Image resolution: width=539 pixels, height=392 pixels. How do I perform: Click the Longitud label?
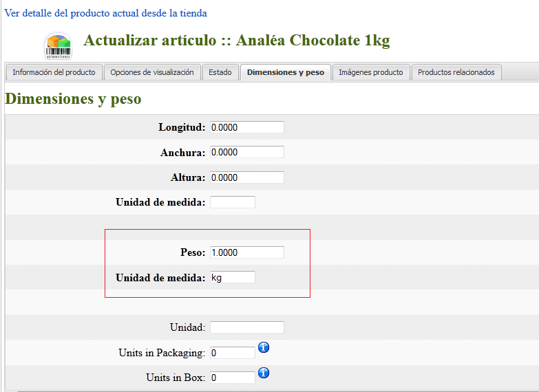182,127
